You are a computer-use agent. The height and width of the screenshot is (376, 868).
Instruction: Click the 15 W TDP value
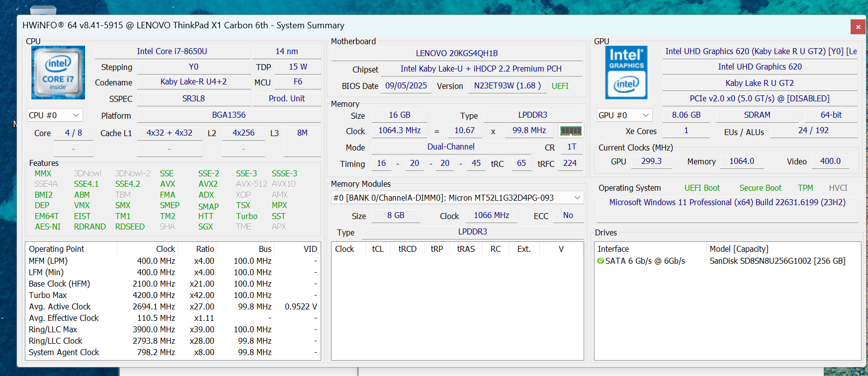click(298, 67)
